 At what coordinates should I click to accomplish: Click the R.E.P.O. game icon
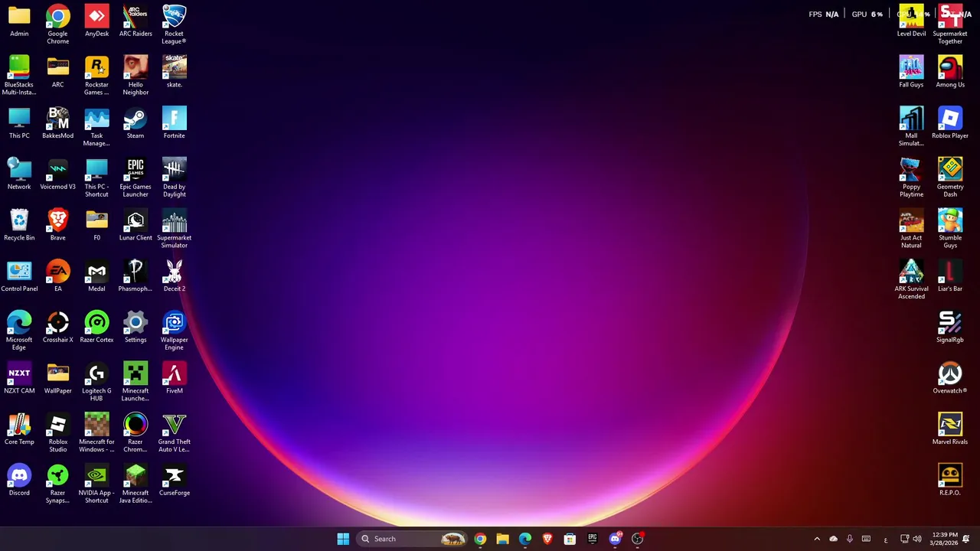click(950, 475)
